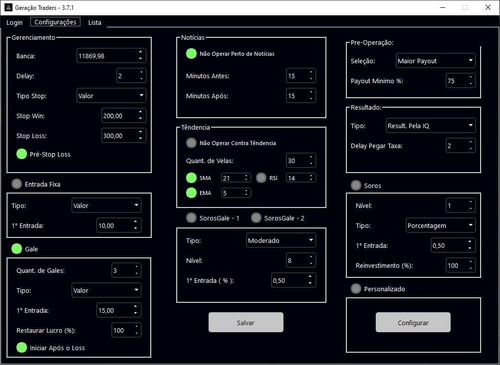The height and width of the screenshot is (365, 500).
Task: Open the Lista tab
Action: (94, 22)
